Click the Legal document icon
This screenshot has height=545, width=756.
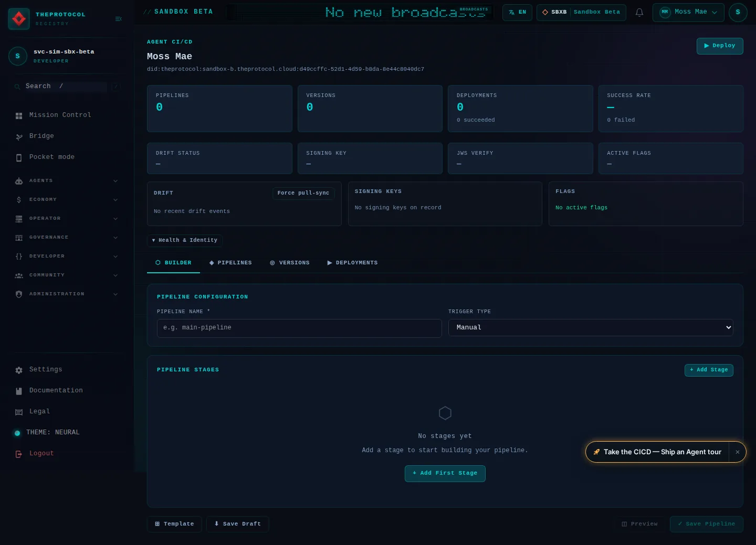[x=19, y=412]
